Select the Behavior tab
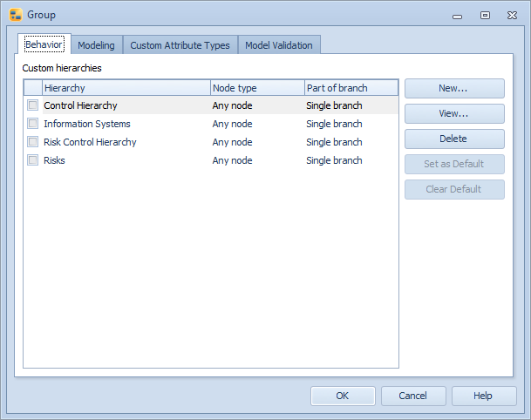Viewport: 531px width, 420px height. (44, 44)
